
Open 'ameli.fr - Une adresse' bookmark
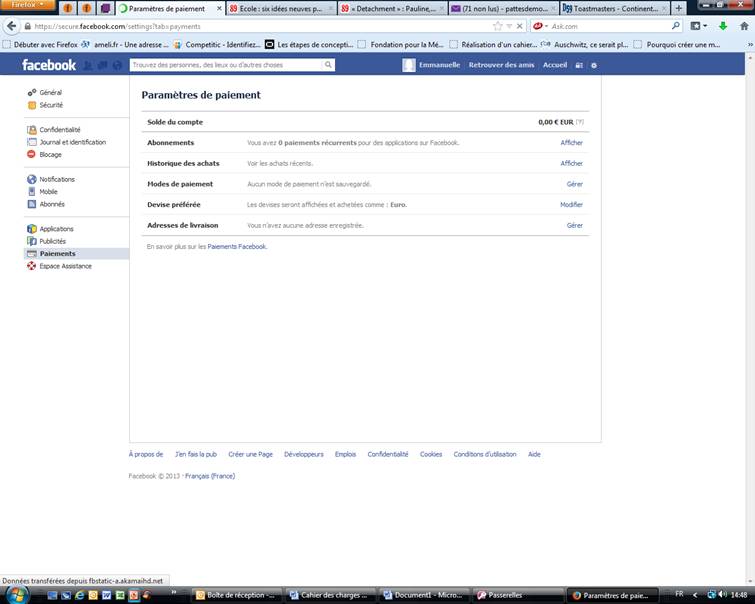[x=125, y=45]
